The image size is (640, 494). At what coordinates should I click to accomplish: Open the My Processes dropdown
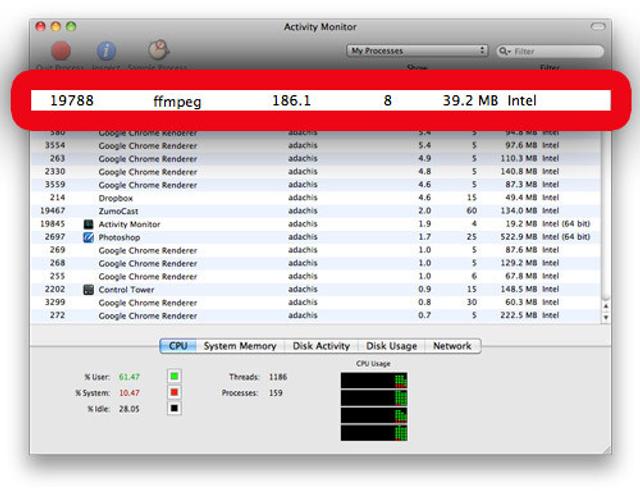tap(417, 50)
